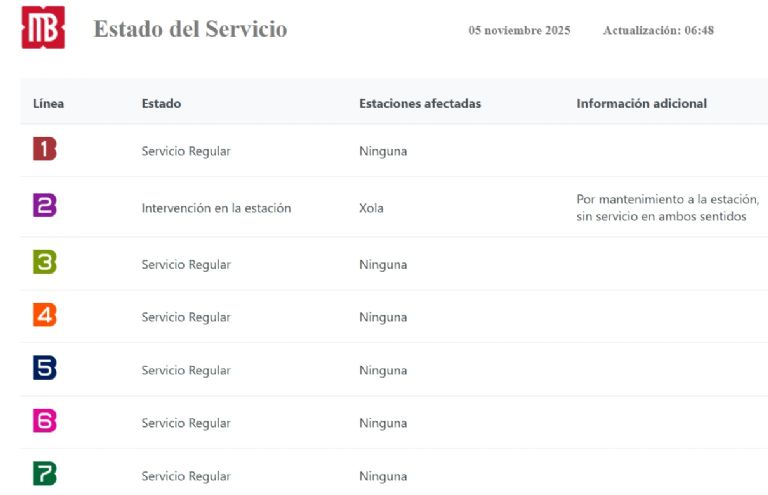Image resolution: width=768 pixels, height=495 pixels.
Task: Click the Line 6 pink icon
Action: (44, 422)
